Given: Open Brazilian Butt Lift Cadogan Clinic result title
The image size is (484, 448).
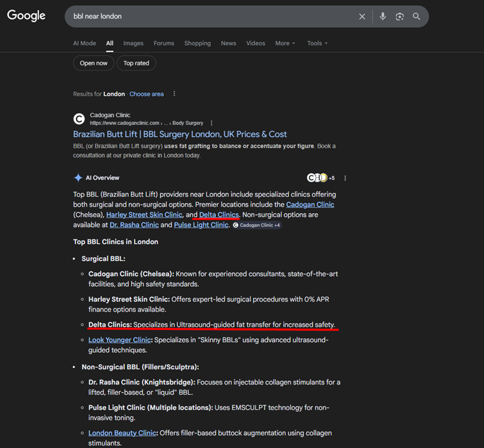Looking at the screenshot, I should pyautogui.click(x=180, y=134).
